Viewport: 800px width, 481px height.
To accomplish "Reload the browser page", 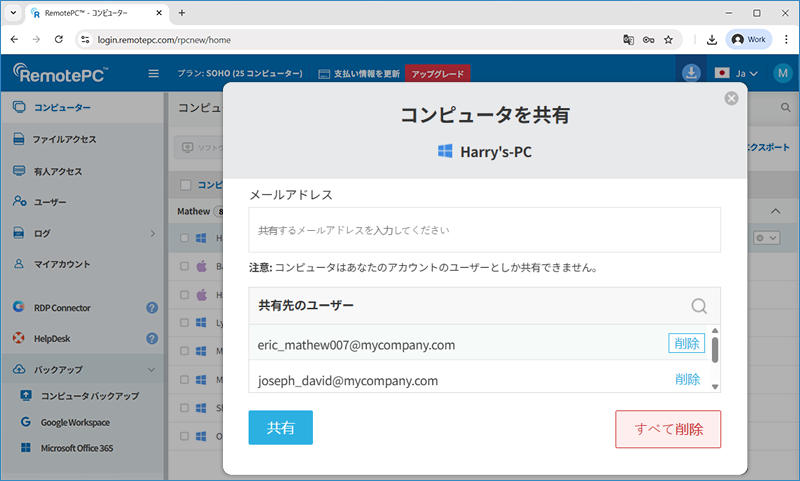I will tap(59, 39).
